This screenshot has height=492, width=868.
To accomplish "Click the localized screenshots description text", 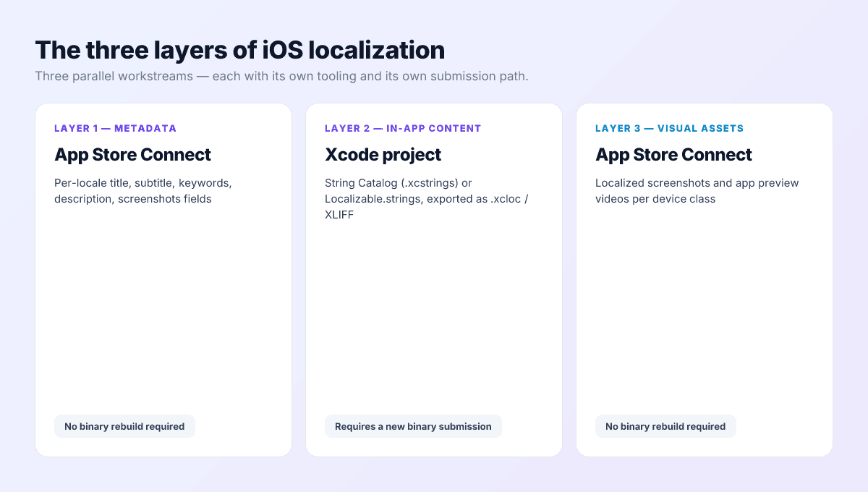I will 697,190.
